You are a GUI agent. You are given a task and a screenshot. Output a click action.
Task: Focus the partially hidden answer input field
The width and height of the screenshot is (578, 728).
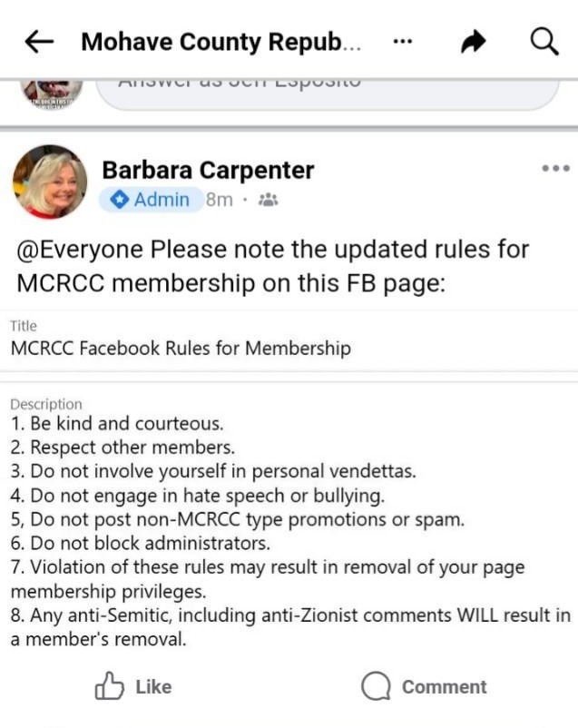coord(327,91)
